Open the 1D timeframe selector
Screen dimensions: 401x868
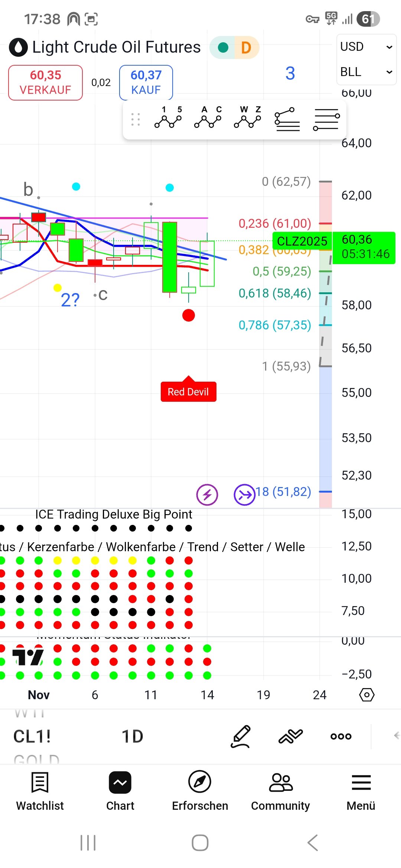pyautogui.click(x=133, y=736)
